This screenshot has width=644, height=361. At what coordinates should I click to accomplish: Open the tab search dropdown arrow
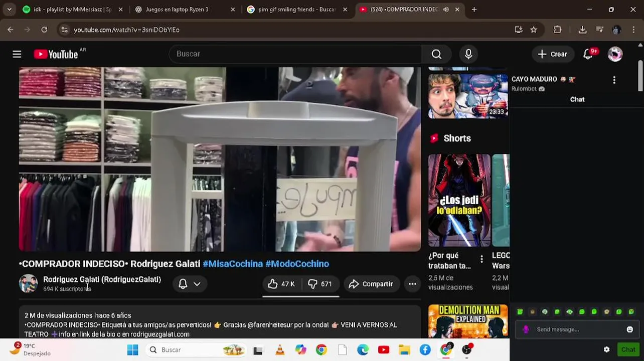pyautogui.click(x=9, y=10)
